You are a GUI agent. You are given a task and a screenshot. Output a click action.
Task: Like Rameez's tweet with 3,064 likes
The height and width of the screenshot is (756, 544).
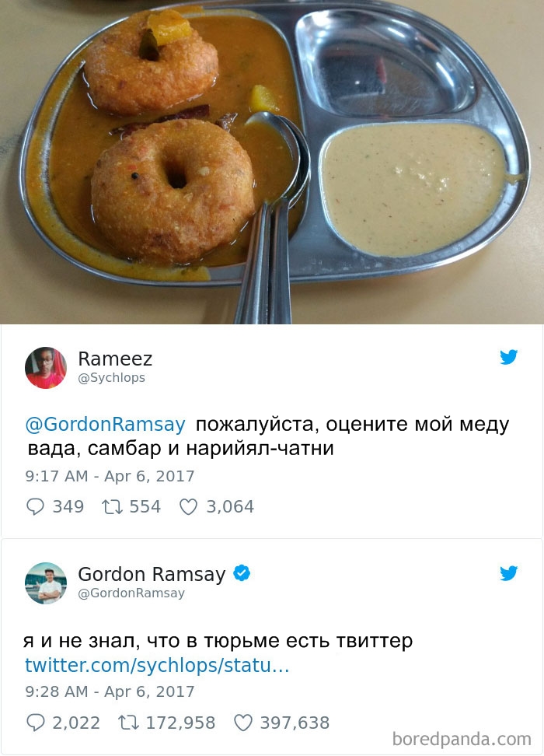click(x=188, y=507)
